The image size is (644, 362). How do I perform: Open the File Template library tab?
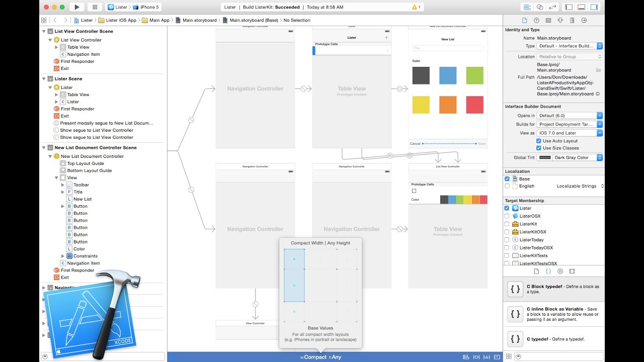536,271
